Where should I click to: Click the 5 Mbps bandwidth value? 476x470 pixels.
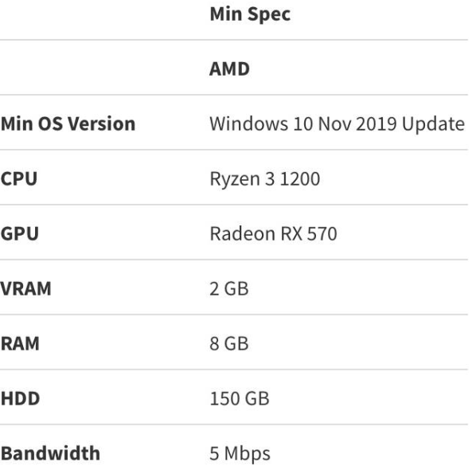(240, 454)
